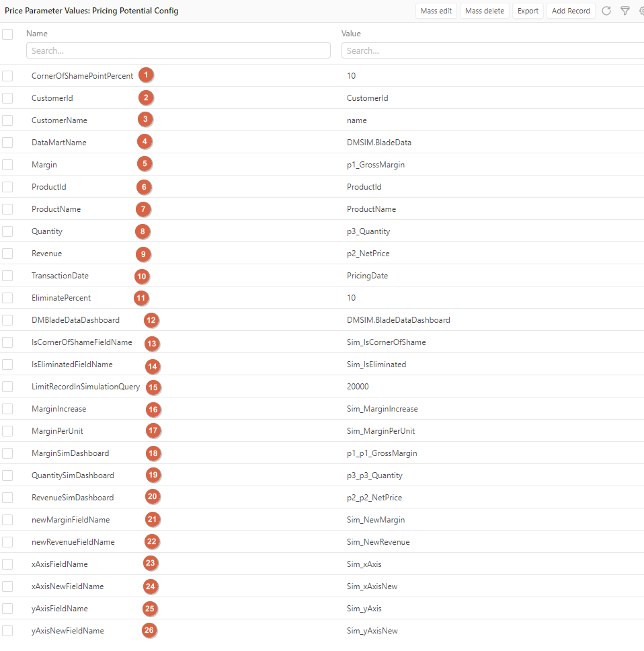Focus the Name column search field
The width and height of the screenshot is (644, 651).
click(x=178, y=50)
